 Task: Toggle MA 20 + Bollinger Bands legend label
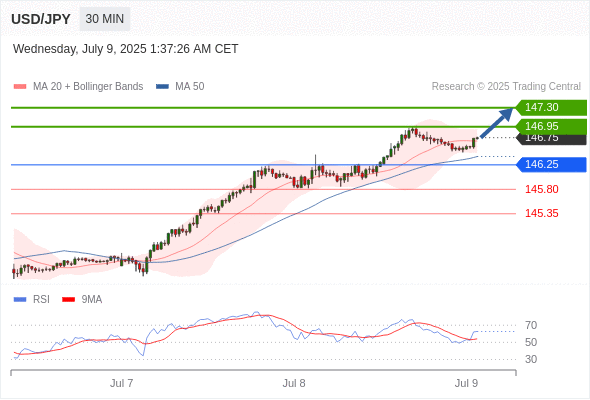coord(88,87)
